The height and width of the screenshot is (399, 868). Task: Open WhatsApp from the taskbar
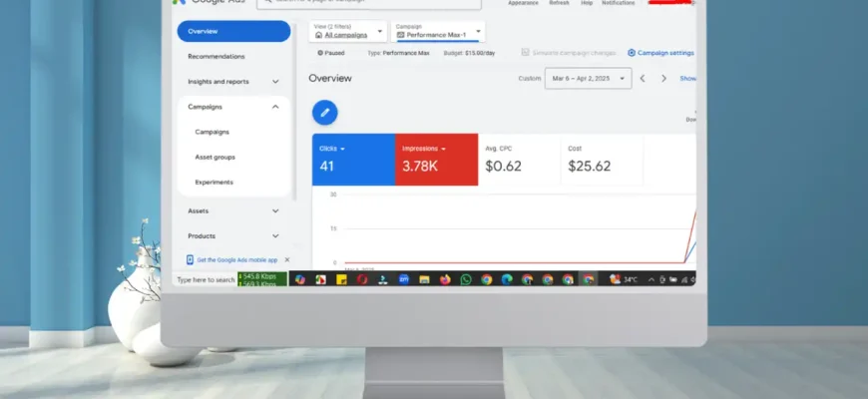click(x=466, y=279)
